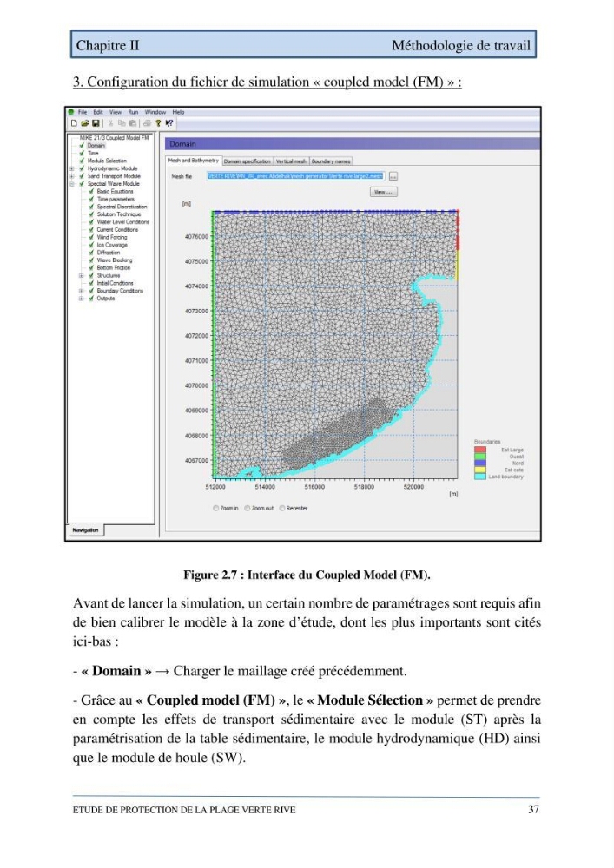The width and height of the screenshot is (614, 868).
Task: Click the blue Nord legend swatch
Action: 480,464
